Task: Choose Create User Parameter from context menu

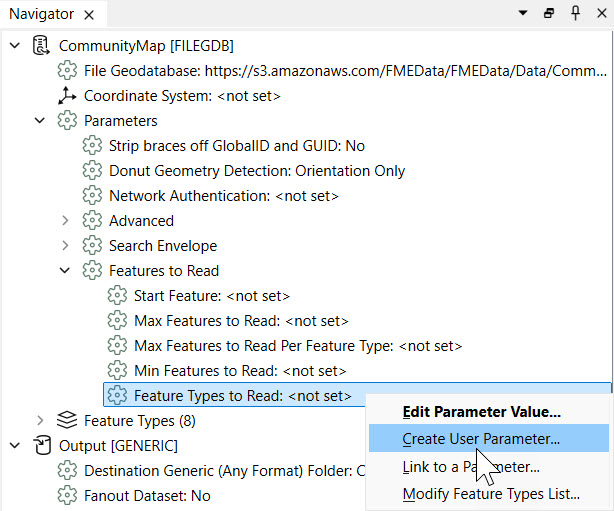Action: click(480, 438)
